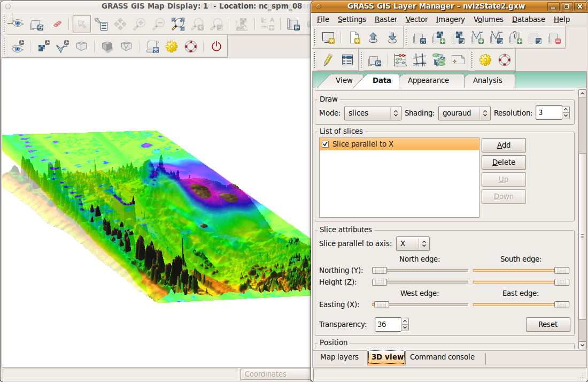The image size is (588, 382).
Task: Switch to the Map layers tab
Action: pyautogui.click(x=339, y=357)
